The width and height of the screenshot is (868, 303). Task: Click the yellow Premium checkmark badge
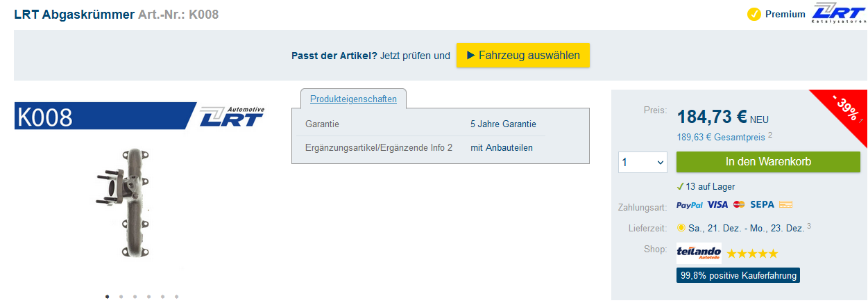[754, 14]
